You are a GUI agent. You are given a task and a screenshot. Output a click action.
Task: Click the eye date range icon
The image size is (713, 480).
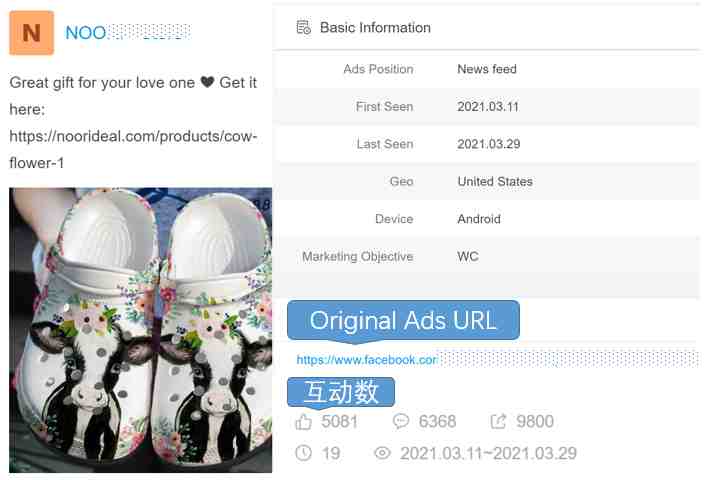pyautogui.click(x=382, y=453)
